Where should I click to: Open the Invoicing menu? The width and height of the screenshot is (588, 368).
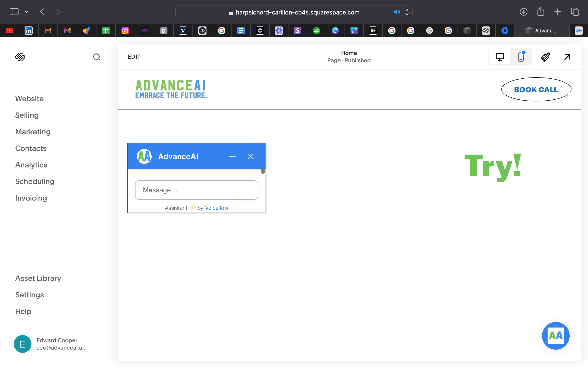click(31, 198)
